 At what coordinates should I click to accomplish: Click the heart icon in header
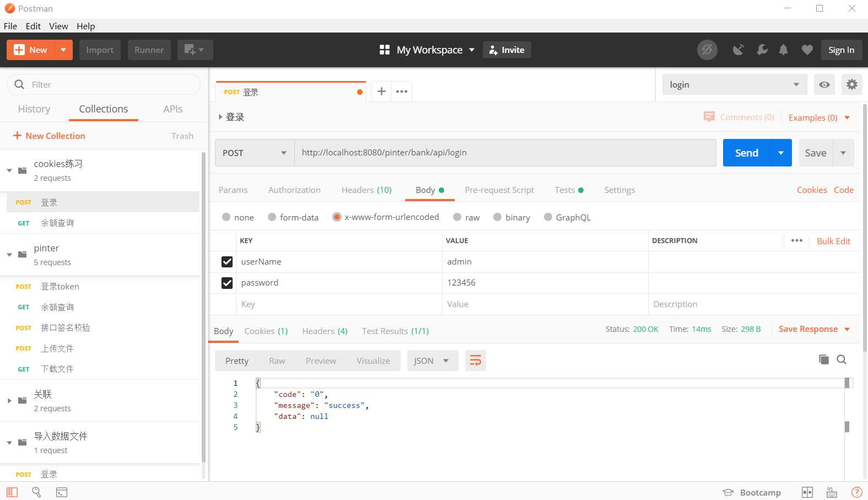[807, 50]
